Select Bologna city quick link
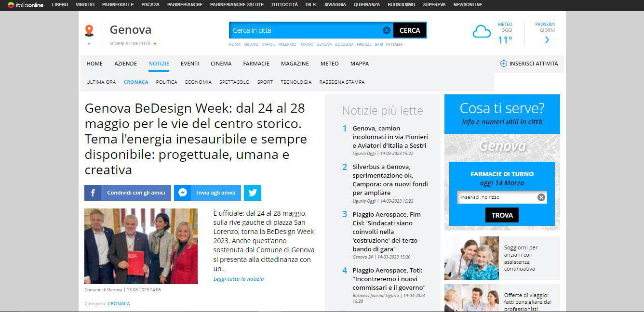Image resolution: width=644 pixels, height=312 pixels. click(344, 44)
